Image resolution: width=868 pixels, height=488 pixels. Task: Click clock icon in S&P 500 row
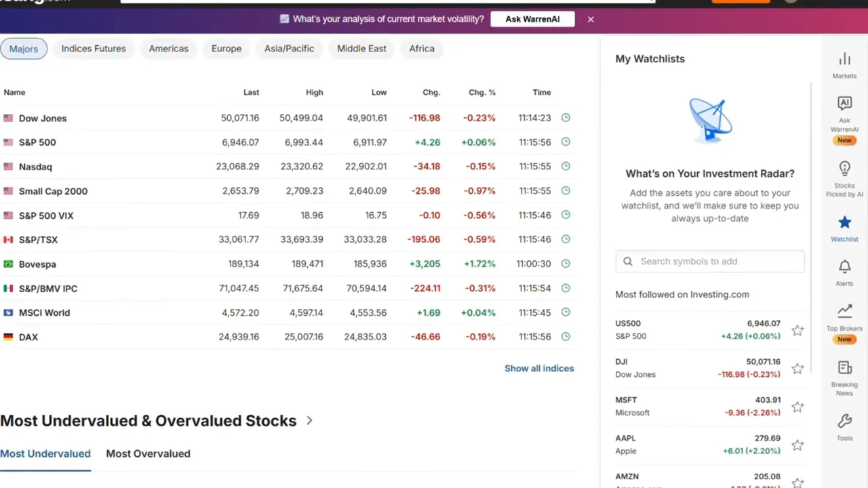pyautogui.click(x=566, y=142)
